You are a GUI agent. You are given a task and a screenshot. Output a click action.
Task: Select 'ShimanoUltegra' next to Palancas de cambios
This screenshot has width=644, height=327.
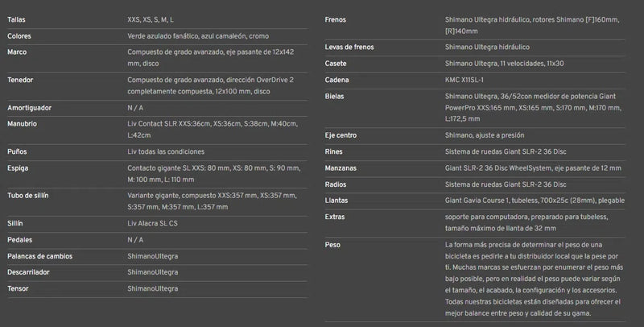(x=153, y=256)
